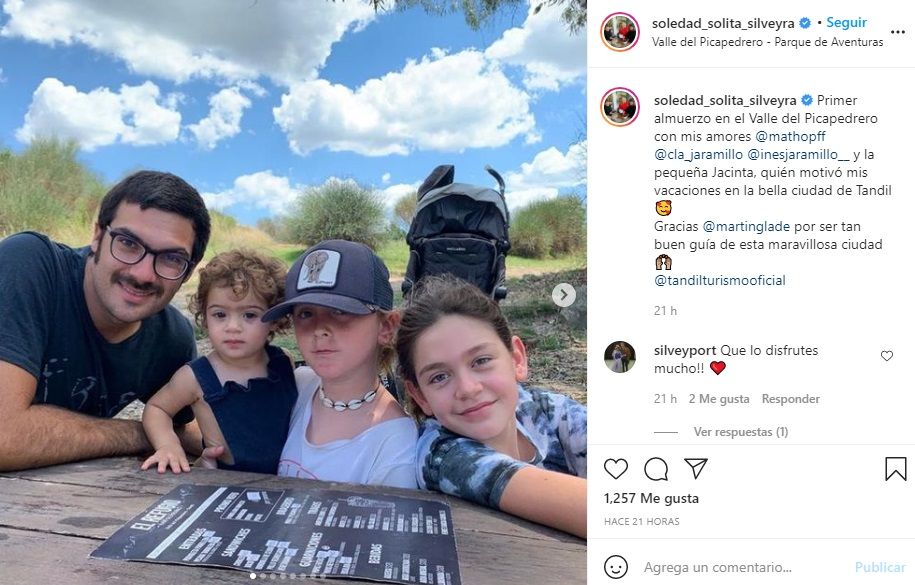View the 1,257 Me gusta likes list
Image resolution: width=915 pixels, height=585 pixels.
[651, 499]
